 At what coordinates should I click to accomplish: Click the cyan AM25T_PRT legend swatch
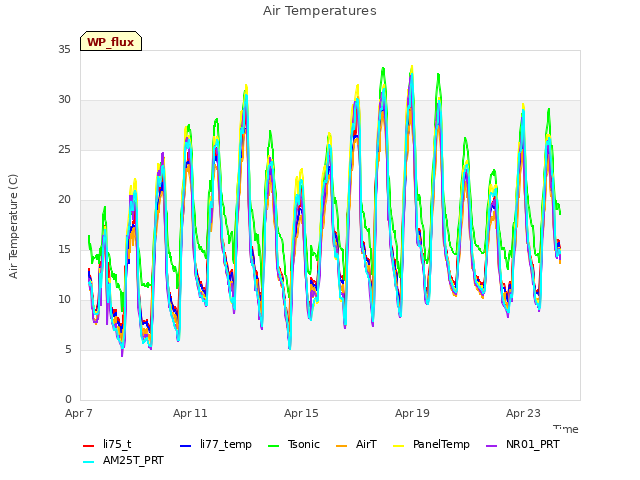pos(89,462)
